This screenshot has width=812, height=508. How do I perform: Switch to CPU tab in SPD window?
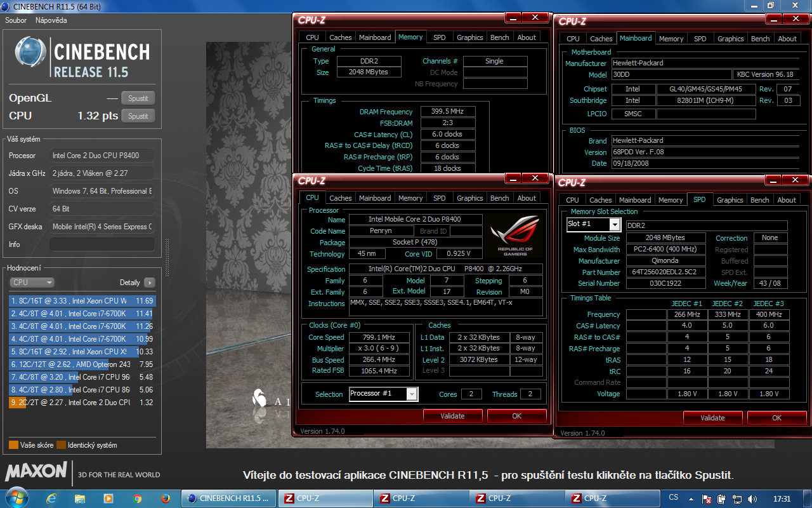point(573,200)
